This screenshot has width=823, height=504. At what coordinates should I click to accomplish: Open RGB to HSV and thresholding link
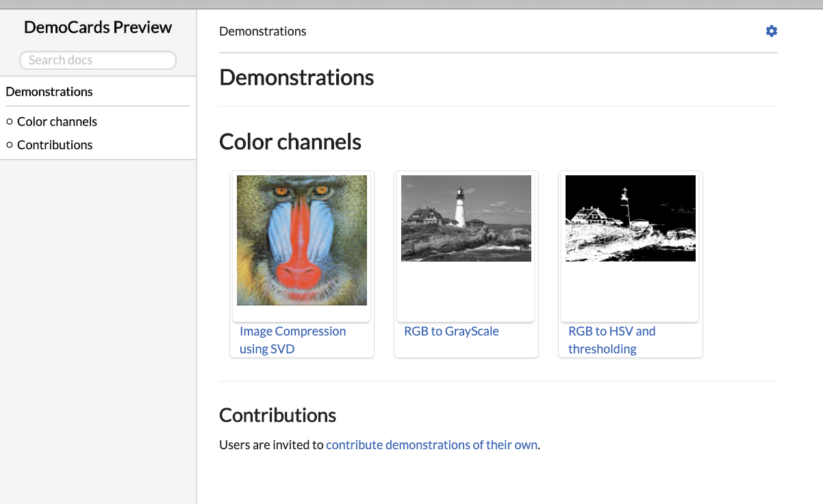coord(612,340)
